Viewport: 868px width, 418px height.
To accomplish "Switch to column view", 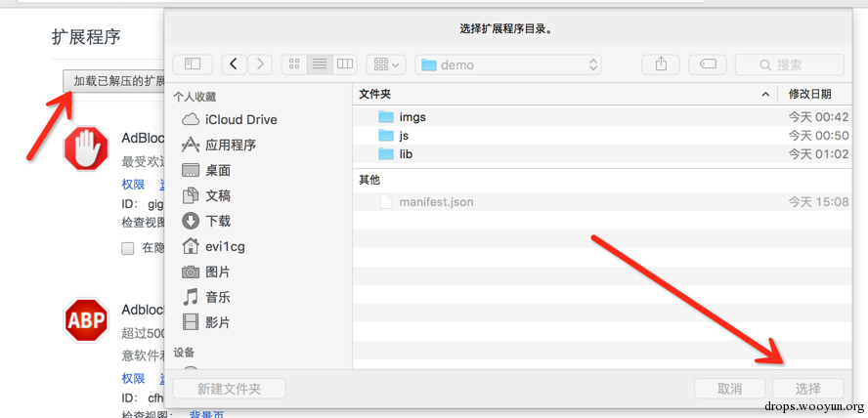I will point(345,64).
